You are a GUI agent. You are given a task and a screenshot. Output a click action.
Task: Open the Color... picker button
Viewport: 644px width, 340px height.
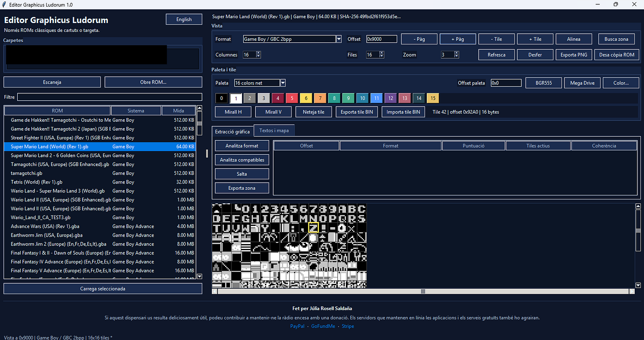(621, 83)
